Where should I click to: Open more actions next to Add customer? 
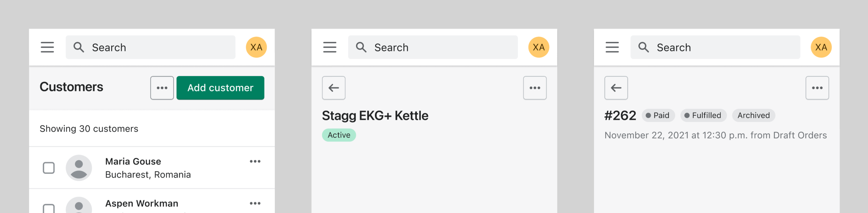(162, 88)
